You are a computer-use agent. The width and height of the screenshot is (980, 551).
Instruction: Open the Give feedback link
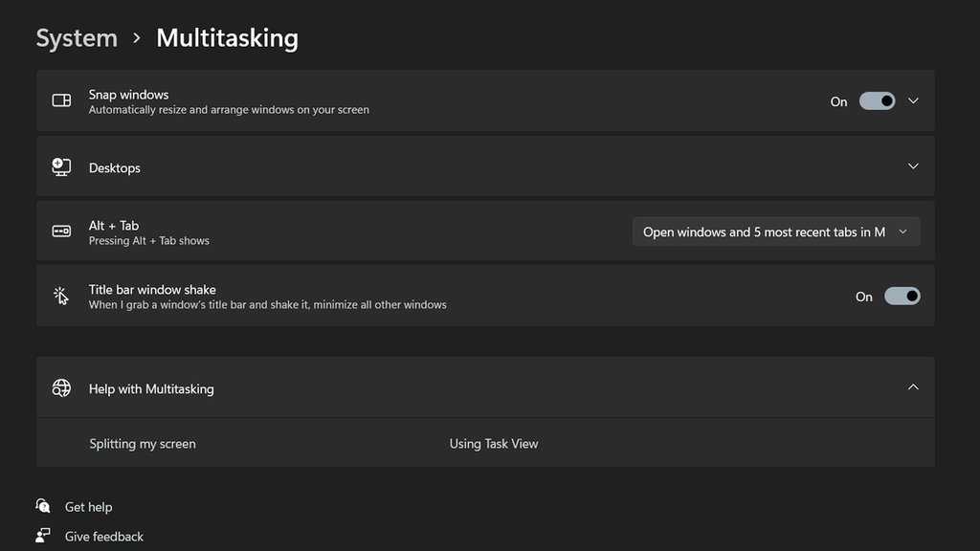click(x=104, y=536)
